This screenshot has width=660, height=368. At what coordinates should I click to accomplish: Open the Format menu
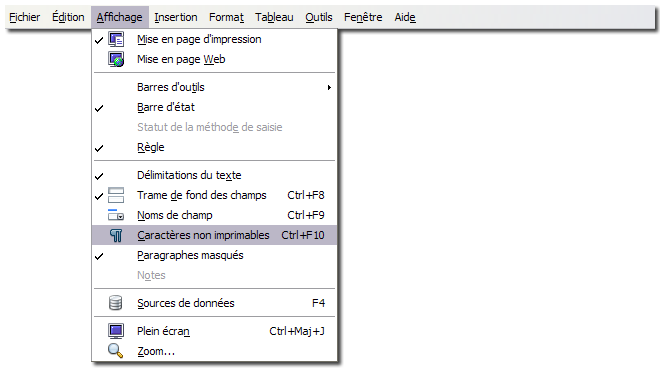tap(226, 17)
